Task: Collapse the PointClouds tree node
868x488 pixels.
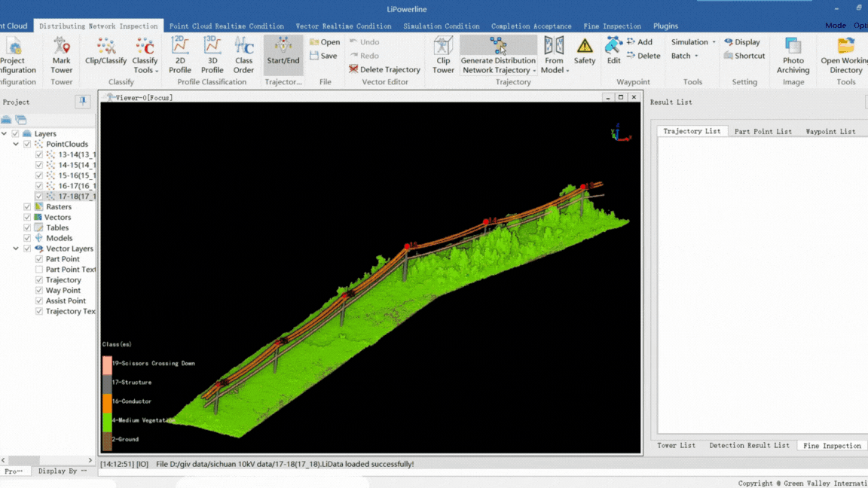Action: (16, 144)
